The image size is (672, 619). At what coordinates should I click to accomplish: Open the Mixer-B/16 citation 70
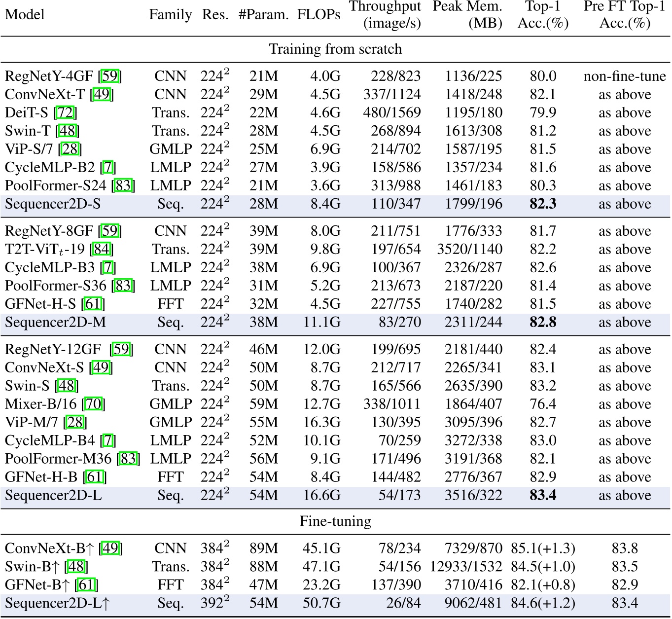(93, 404)
